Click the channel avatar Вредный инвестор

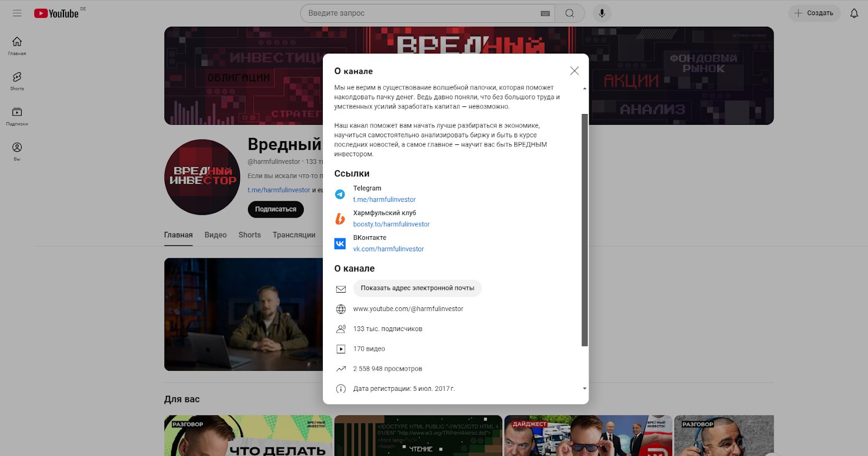click(x=202, y=177)
